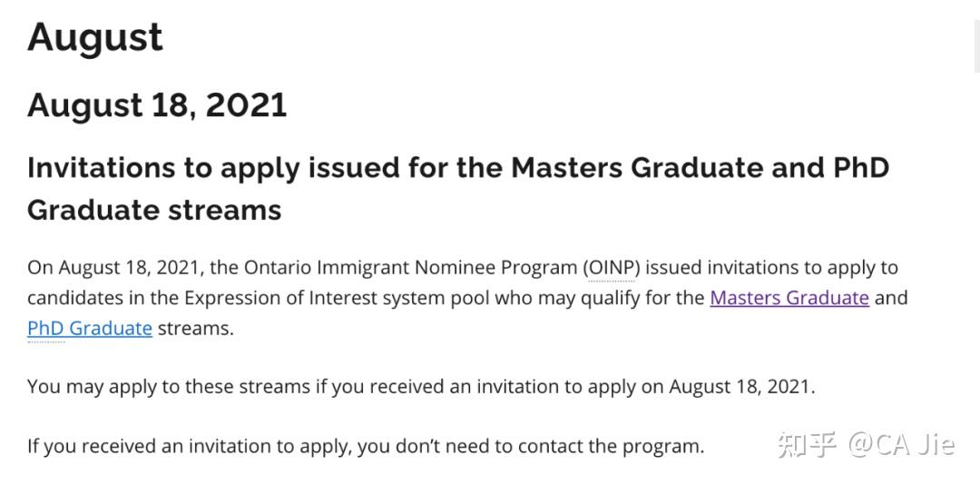Image resolution: width=980 pixels, height=485 pixels.
Task: Click the @CA Jie watermark username
Action: (x=901, y=444)
